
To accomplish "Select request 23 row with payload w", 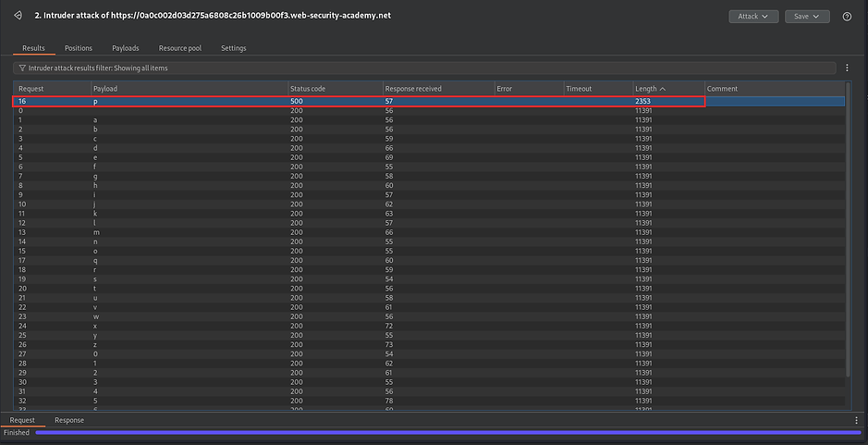I will click(430, 316).
